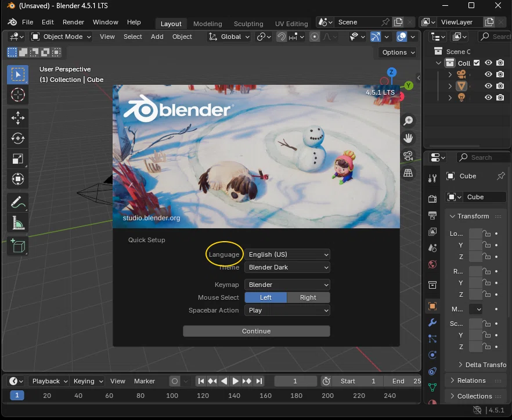The height and width of the screenshot is (420, 512).
Task: Toggle the viewport gizmos button
Action: [376, 37]
